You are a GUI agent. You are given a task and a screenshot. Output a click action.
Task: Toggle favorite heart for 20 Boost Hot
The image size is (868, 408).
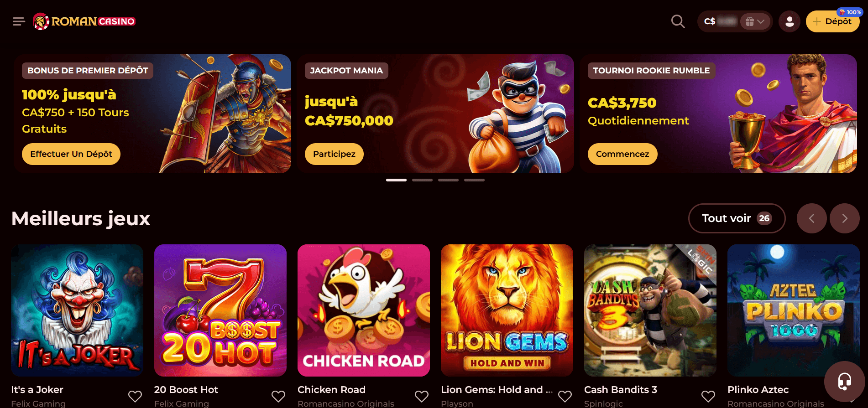278,396
